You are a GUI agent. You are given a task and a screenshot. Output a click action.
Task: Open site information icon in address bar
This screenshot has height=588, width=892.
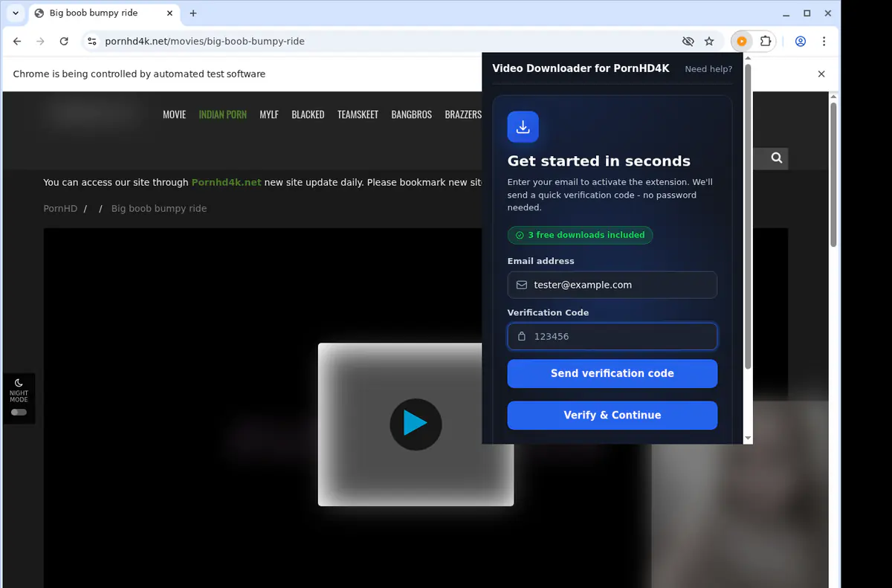coord(91,42)
